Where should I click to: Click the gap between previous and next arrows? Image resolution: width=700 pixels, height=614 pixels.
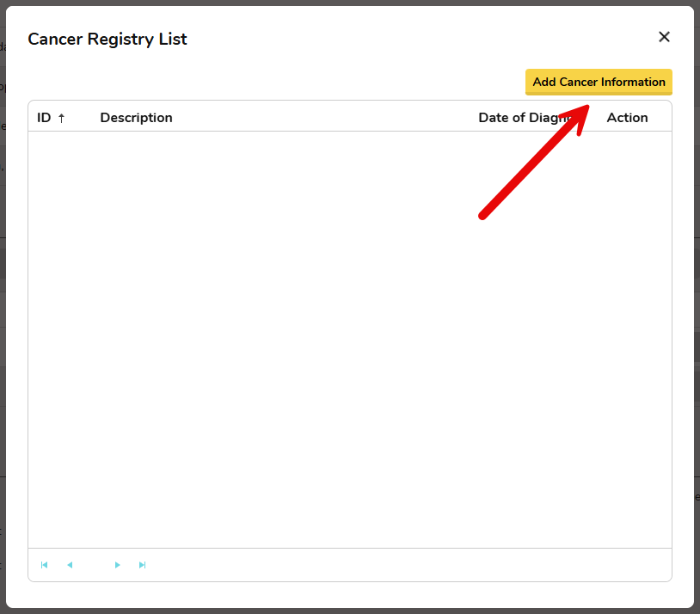coord(94,565)
